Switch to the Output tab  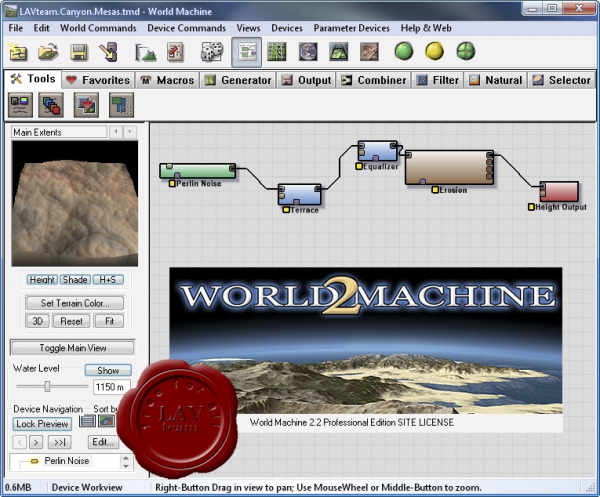click(x=306, y=80)
